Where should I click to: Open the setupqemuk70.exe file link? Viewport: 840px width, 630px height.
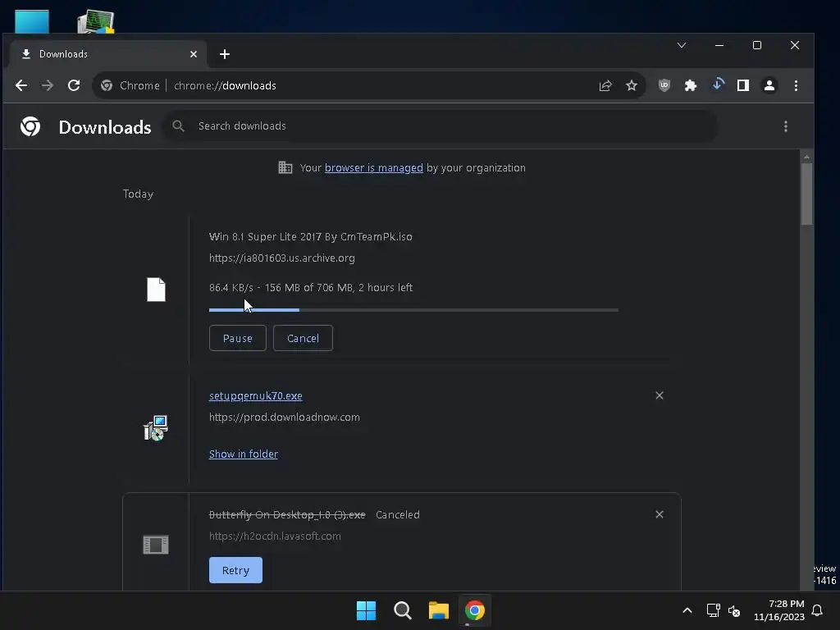pyautogui.click(x=256, y=396)
